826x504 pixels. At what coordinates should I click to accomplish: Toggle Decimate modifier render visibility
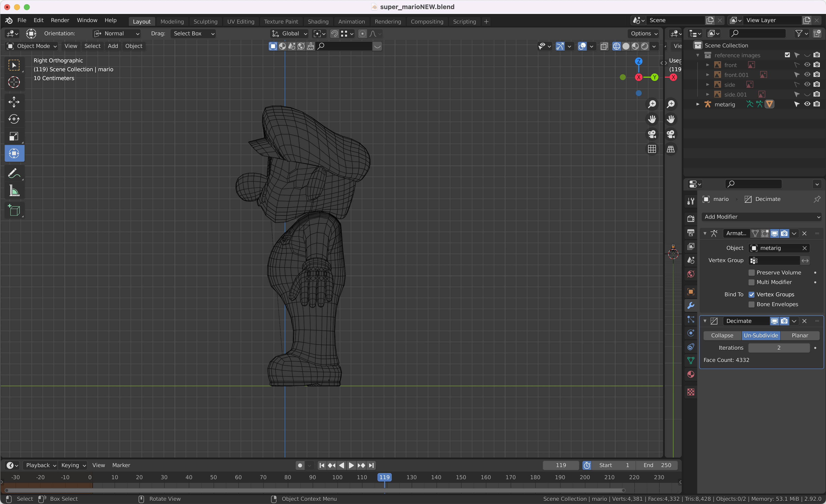pyautogui.click(x=784, y=321)
